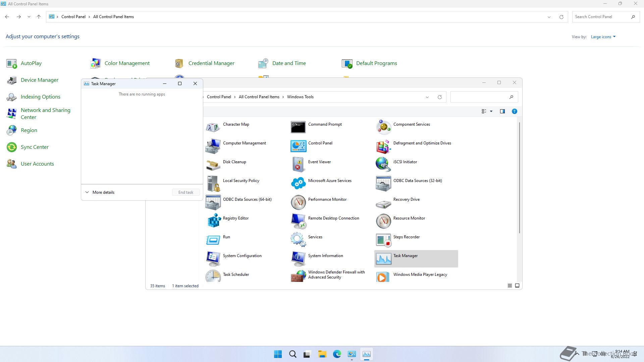Viewport: 644px width, 362px height.
Task: Open the Disk Cleanup icon
Action: click(213, 165)
